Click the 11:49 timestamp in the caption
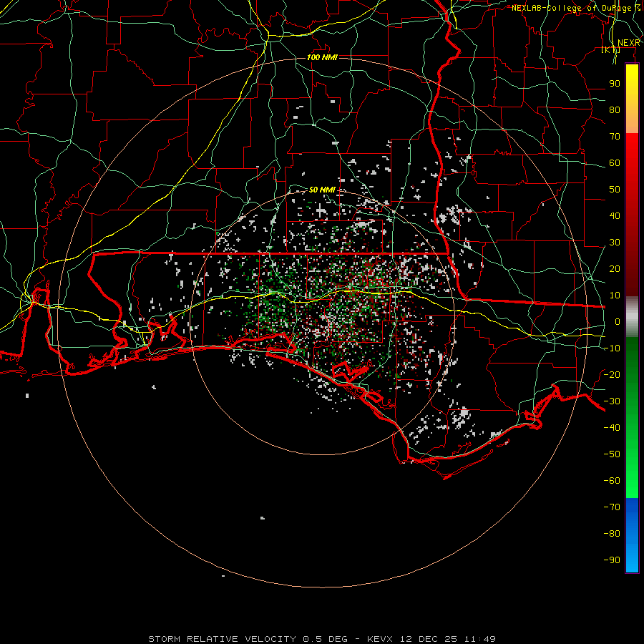 480,639
